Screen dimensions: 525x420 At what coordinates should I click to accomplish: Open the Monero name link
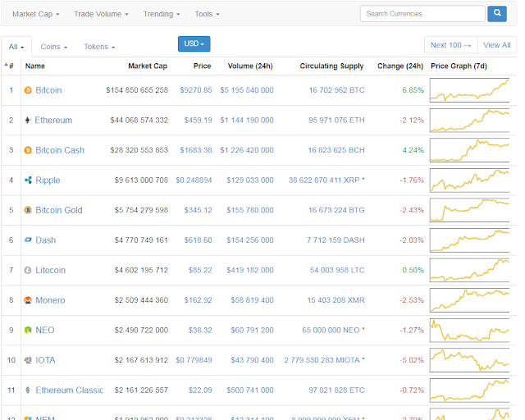coord(50,300)
